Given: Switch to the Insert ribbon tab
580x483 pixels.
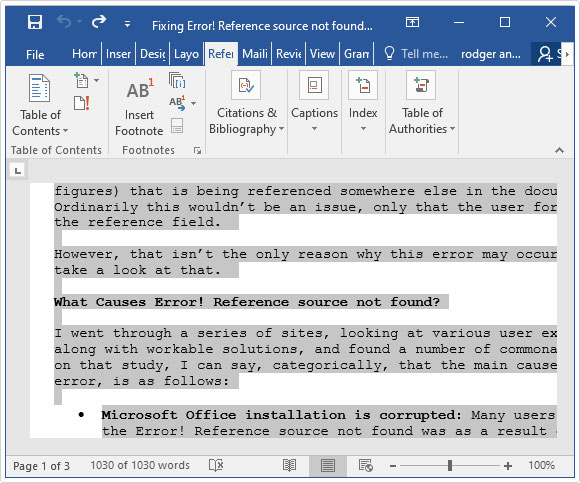Looking at the screenshot, I should click(118, 54).
